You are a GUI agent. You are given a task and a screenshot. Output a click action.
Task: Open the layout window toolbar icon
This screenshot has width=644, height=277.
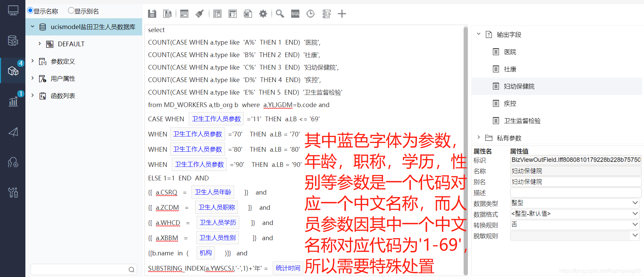tap(184, 14)
